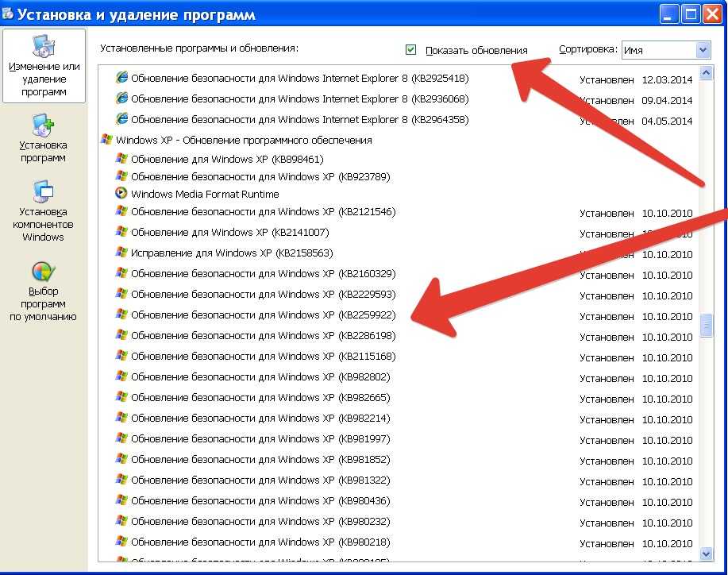Click the Windows Media Format Runtime icon
Viewport: 728px width, 575px height.
(x=121, y=193)
